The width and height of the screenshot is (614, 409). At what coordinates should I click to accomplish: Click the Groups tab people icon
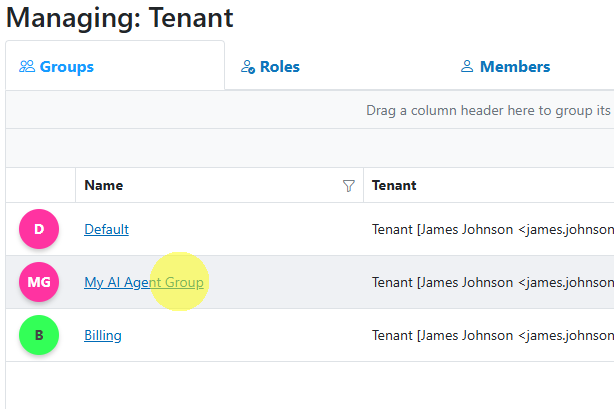[x=27, y=67]
